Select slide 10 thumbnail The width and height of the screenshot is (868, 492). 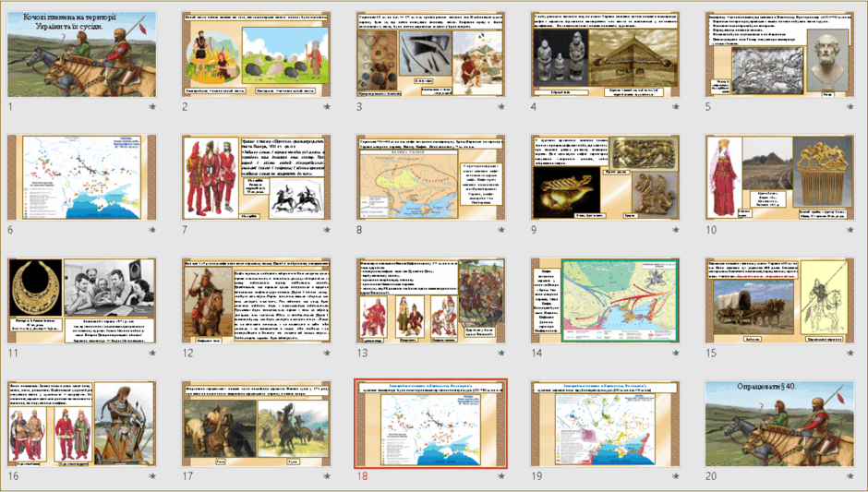click(x=779, y=177)
